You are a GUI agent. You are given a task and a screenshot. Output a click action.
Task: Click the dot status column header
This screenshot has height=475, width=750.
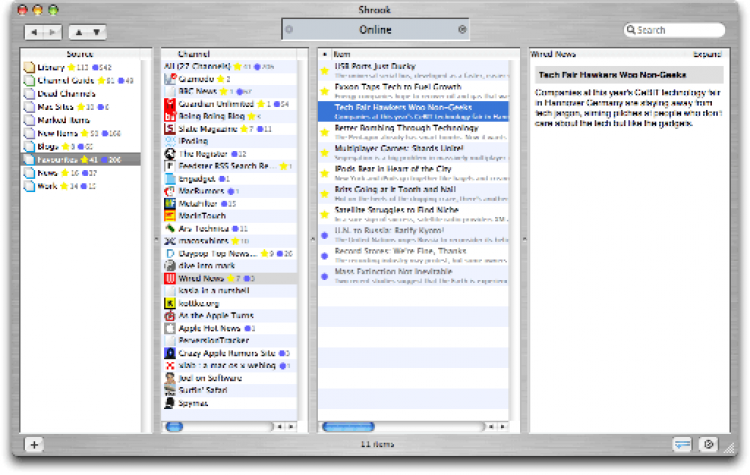325,54
